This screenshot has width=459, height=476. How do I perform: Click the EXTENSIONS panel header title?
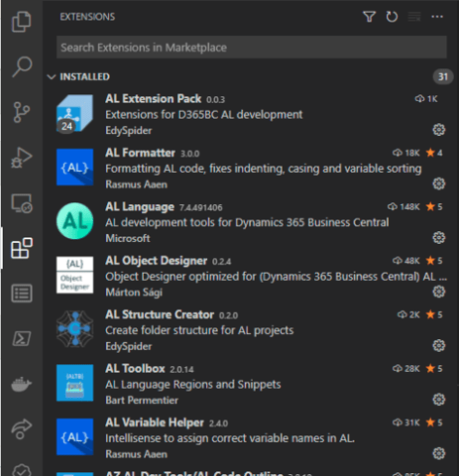click(87, 17)
